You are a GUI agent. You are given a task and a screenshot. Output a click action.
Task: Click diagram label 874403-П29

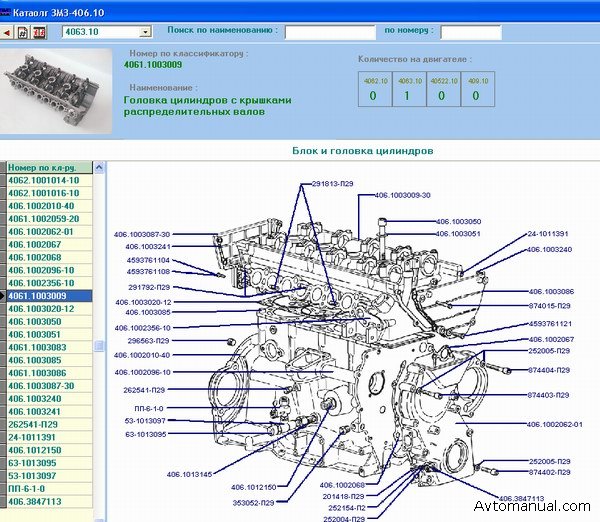click(548, 395)
